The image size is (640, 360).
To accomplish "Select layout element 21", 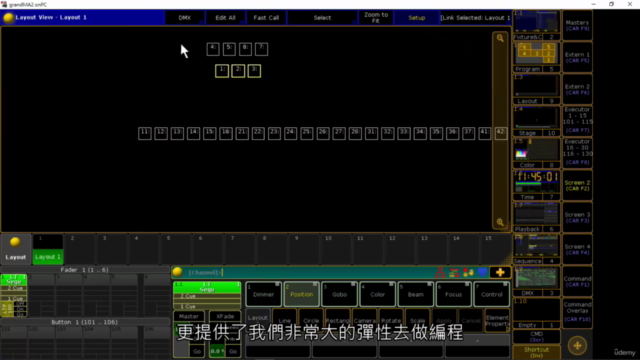I will pyautogui.click(x=242, y=133).
